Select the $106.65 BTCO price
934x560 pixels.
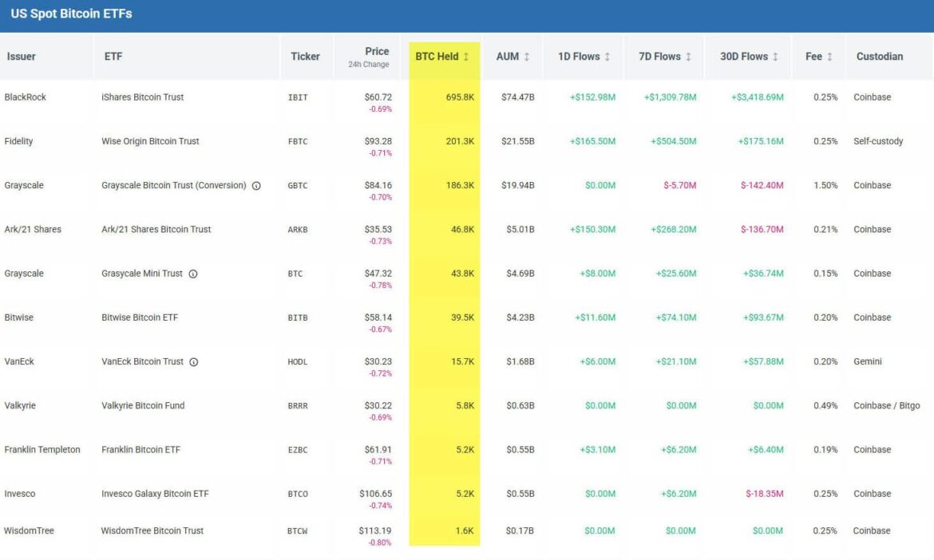(375, 493)
